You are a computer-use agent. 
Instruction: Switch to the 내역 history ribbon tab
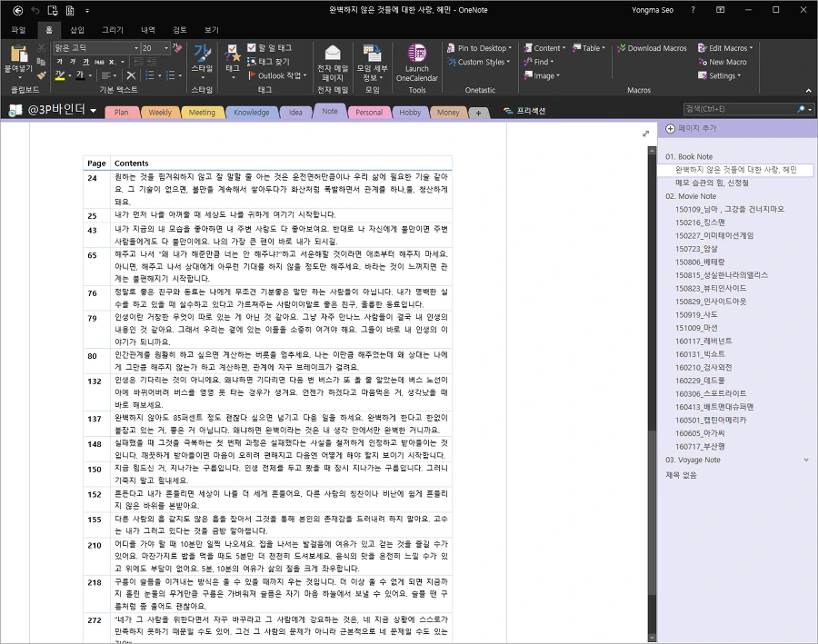[x=147, y=30]
